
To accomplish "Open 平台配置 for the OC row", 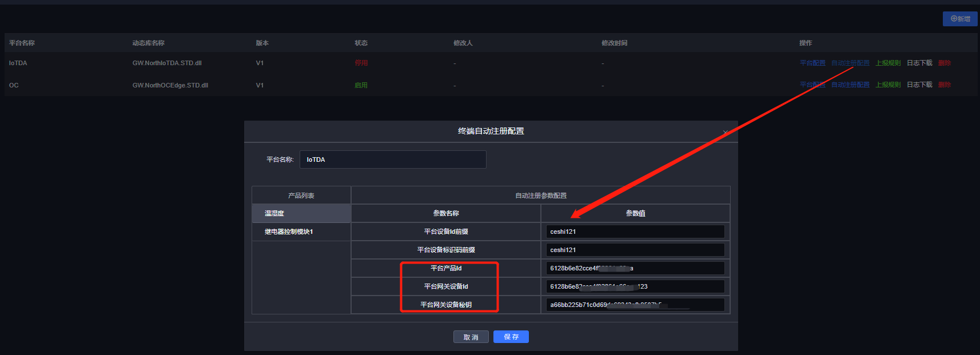I will pos(812,85).
